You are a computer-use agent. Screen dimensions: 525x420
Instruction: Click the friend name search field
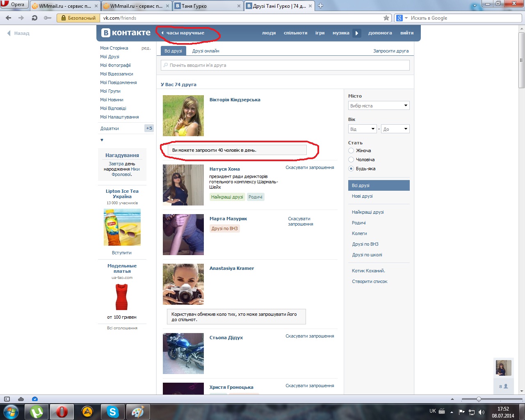(x=285, y=65)
